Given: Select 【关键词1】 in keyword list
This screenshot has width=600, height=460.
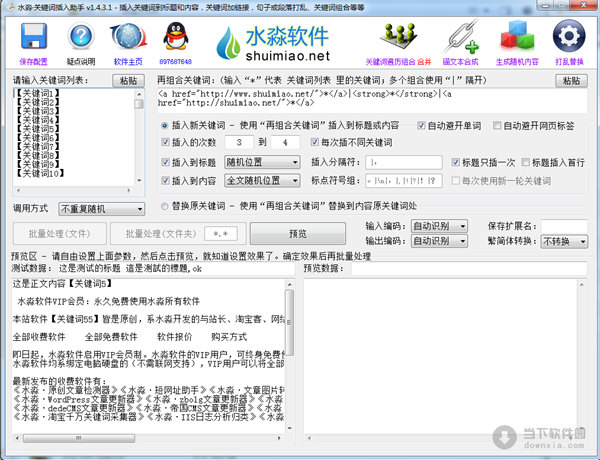Looking at the screenshot, I should pyautogui.click(x=37, y=93).
